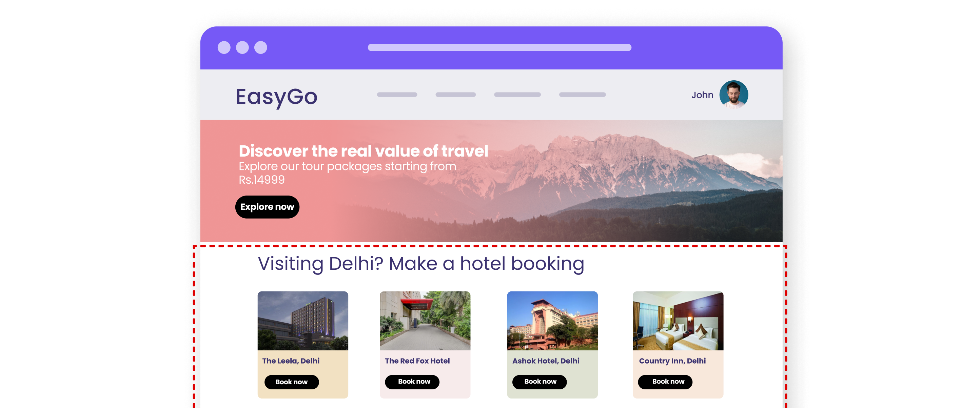Screen dimensions: 980x408
Task: Click the browser address bar placeholder
Action: [499, 47]
